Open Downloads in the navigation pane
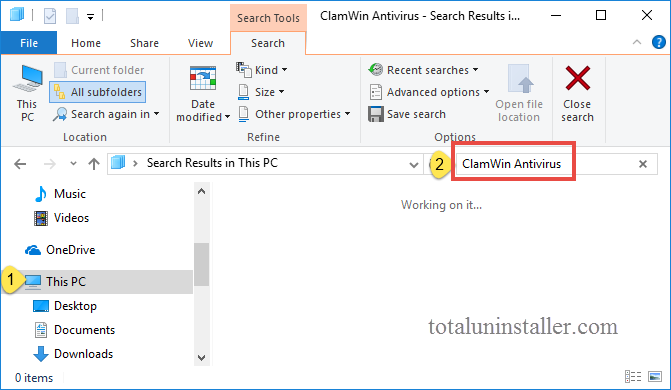This screenshot has width=671, height=390. click(73, 354)
